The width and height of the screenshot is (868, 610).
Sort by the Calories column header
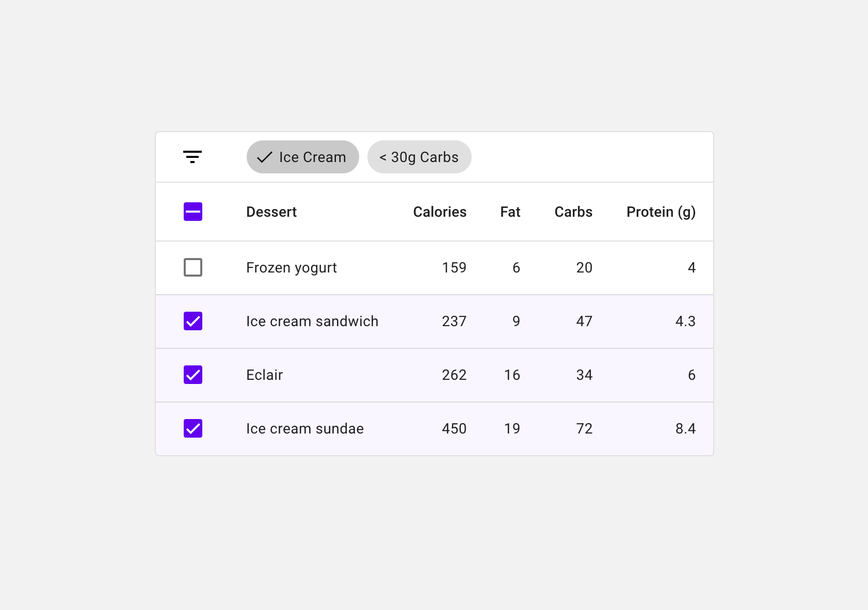pos(440,212)
